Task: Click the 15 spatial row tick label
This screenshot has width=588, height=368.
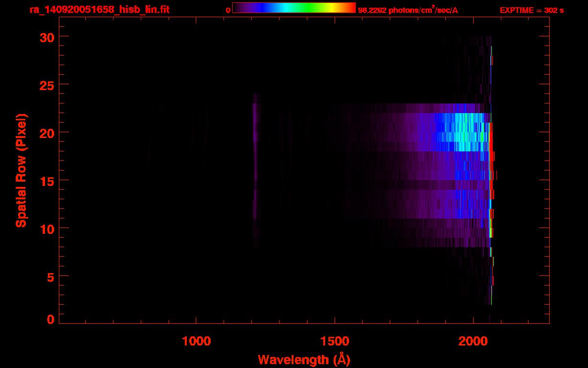Action: (47, 181)
